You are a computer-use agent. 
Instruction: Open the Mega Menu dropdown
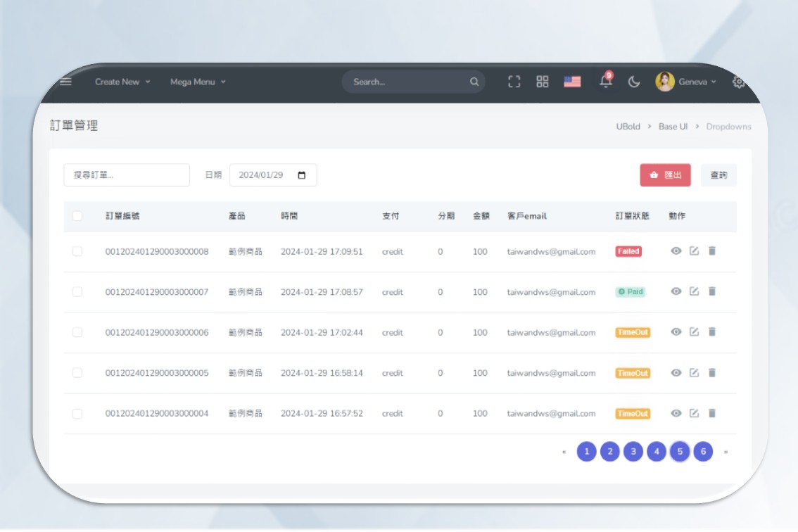[x=198, y=82]
